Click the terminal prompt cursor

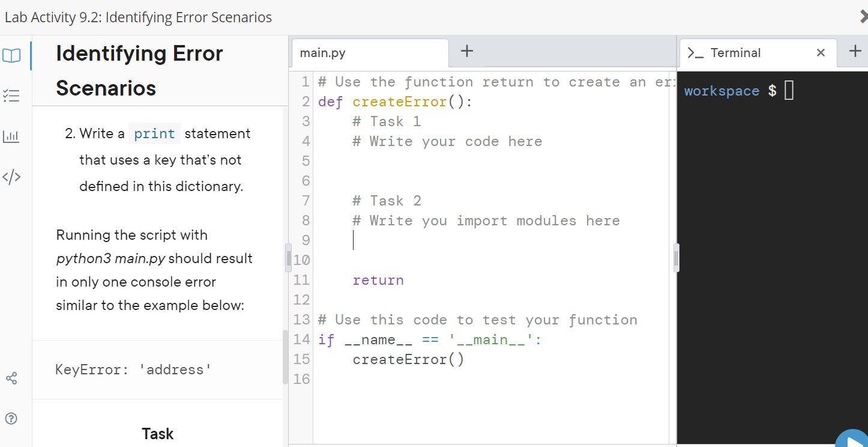click(789, 91)
